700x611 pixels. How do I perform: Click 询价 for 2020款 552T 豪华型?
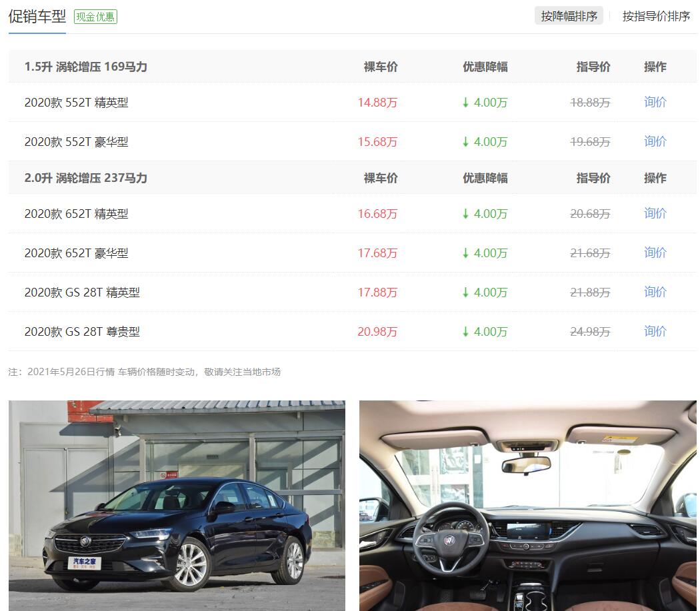click(x=655, y=141)
